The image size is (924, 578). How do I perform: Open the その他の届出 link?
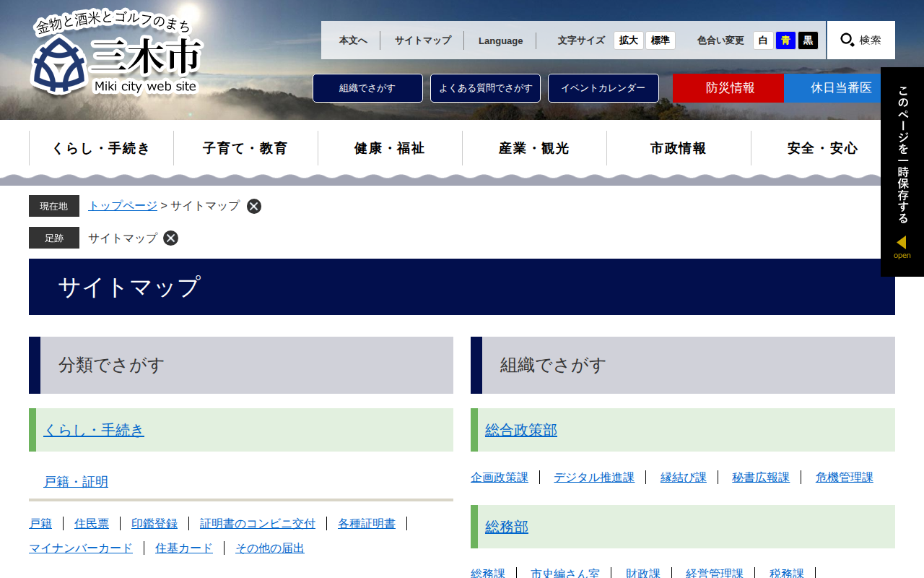click(x=270, y=548)
